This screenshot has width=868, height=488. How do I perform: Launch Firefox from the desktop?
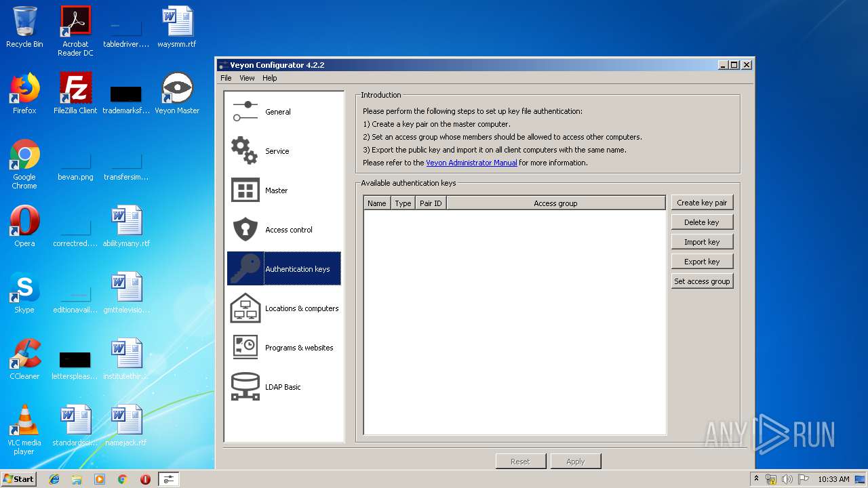24,94
